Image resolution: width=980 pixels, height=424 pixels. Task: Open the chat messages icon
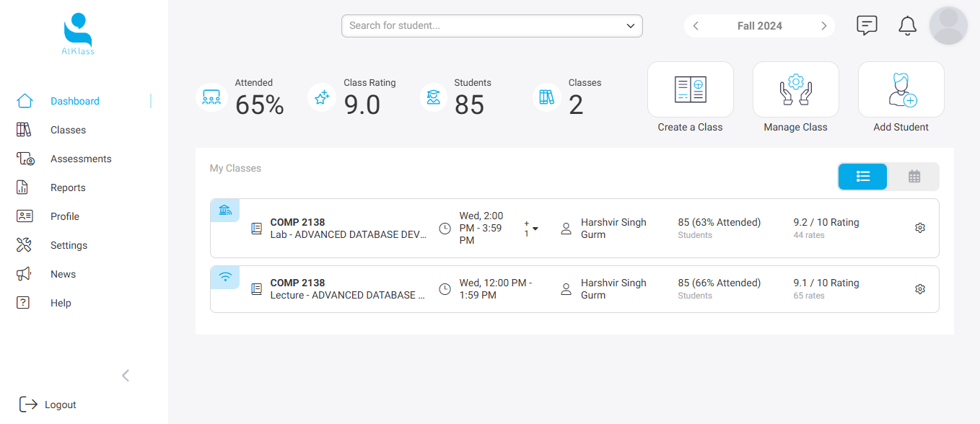(x=867, y=26)
